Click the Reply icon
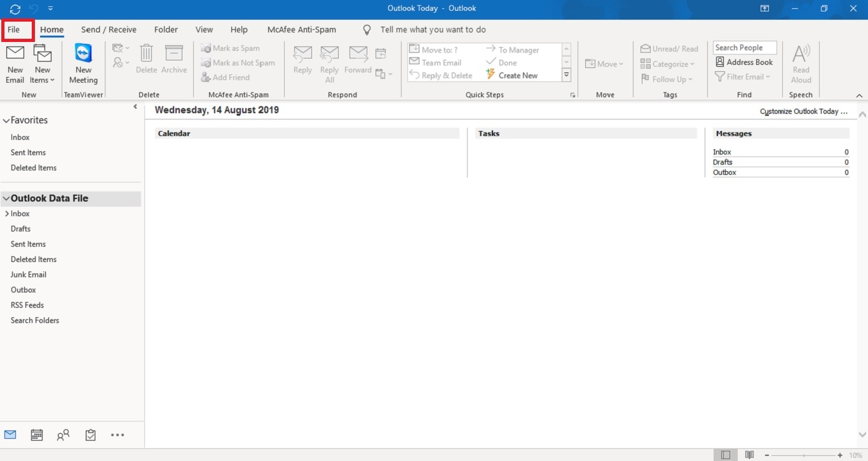 (302, 54)
